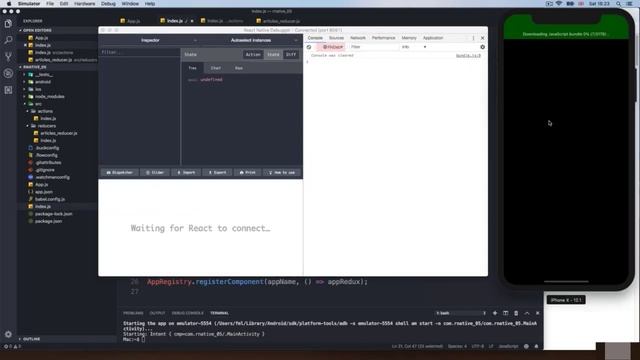Open the Memory tab in DevTools
Screen dimensions: 640x360
pos(409,38)
